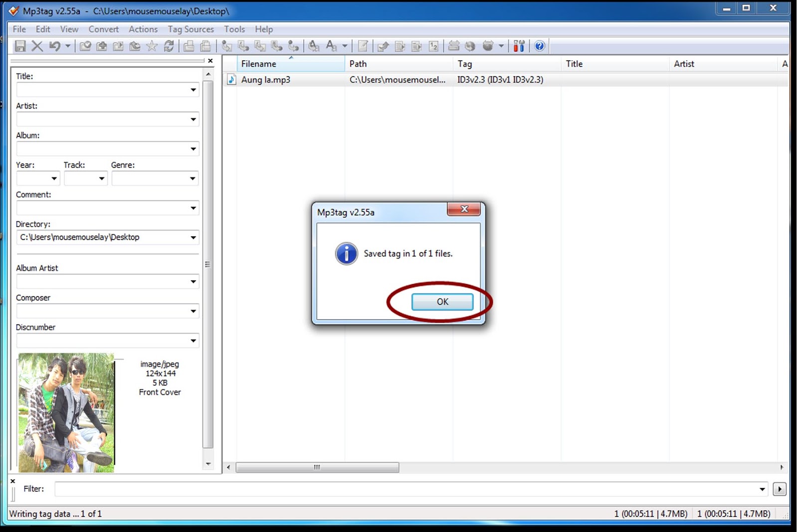The height and width of the screenshot is (532, 798).
Task: Click the Filename - Filename convert icon
Action: click(x=260, y=46)
